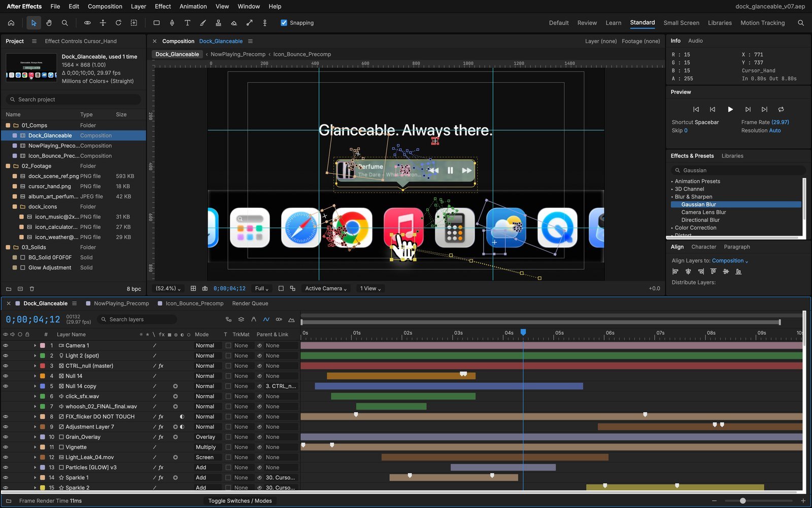Click the Frame Rate (29.97) value
Screen dimensions: 812x508
point(780,122)
